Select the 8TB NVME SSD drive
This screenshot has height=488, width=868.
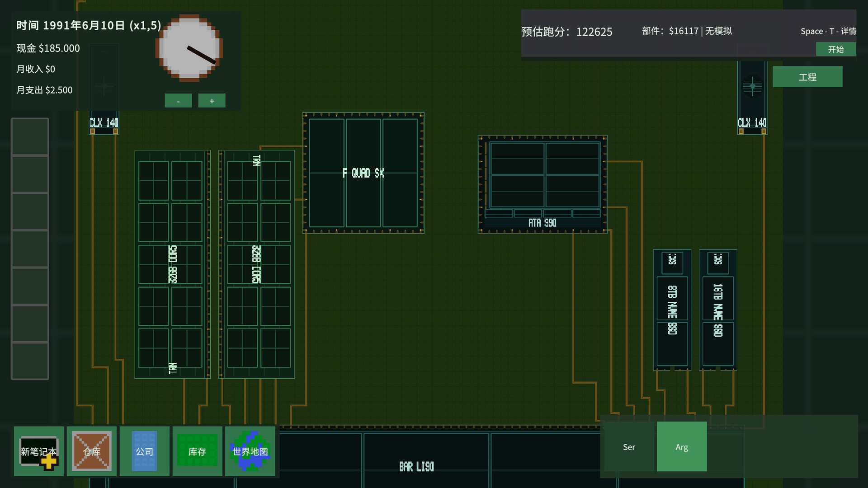(x=672, y=310)
